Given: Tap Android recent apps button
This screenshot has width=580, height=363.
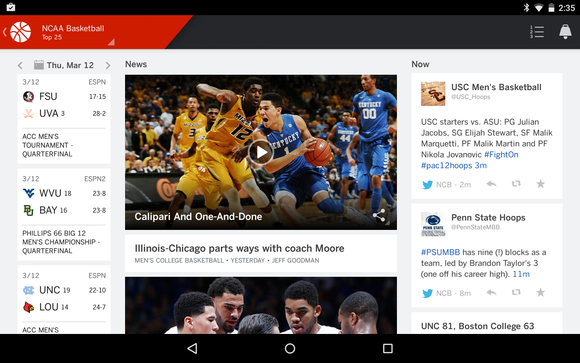Looking at the screenshot, I should (x=388, y=348).
